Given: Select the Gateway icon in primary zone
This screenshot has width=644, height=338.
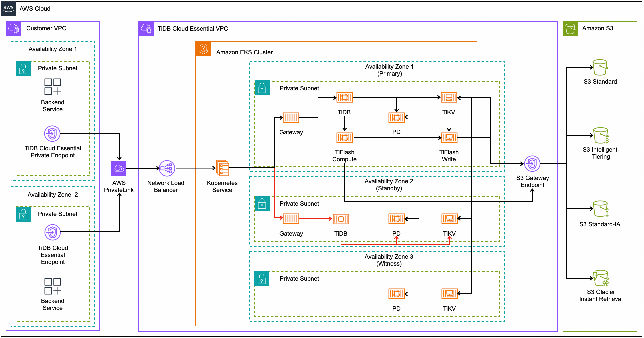Looking at the screenshot, I should (291, 118).
